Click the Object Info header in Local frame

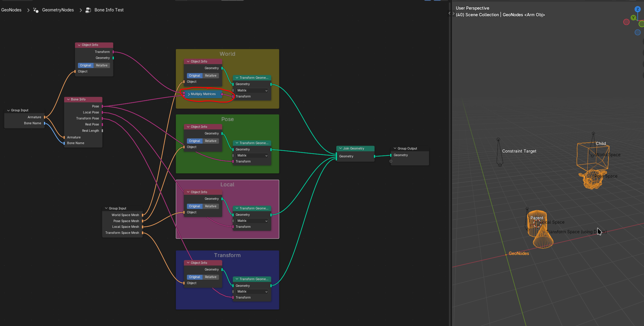203,192
